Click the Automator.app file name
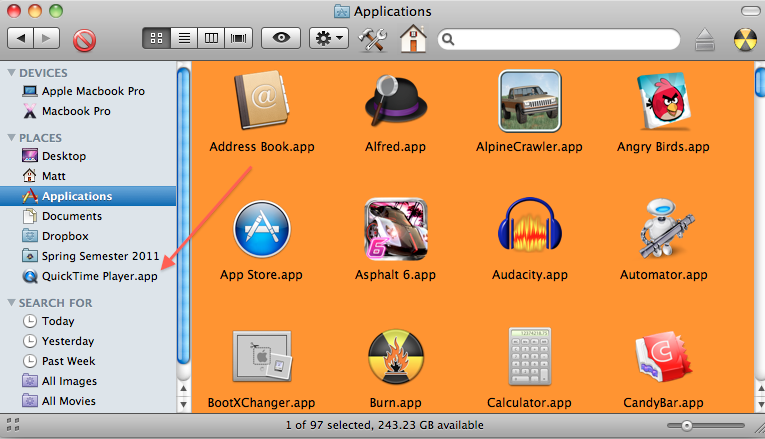The width and height of the screenshot is (765, 439). 664,275
